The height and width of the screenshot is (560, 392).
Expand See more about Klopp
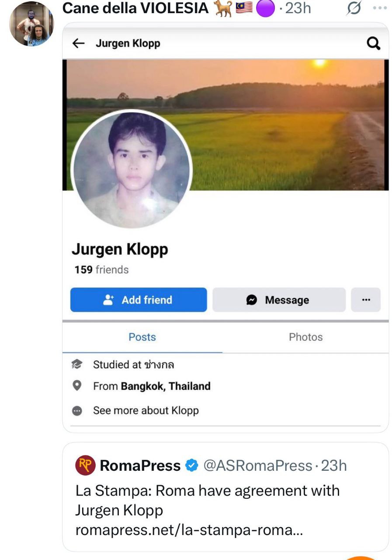coord(146,410)
